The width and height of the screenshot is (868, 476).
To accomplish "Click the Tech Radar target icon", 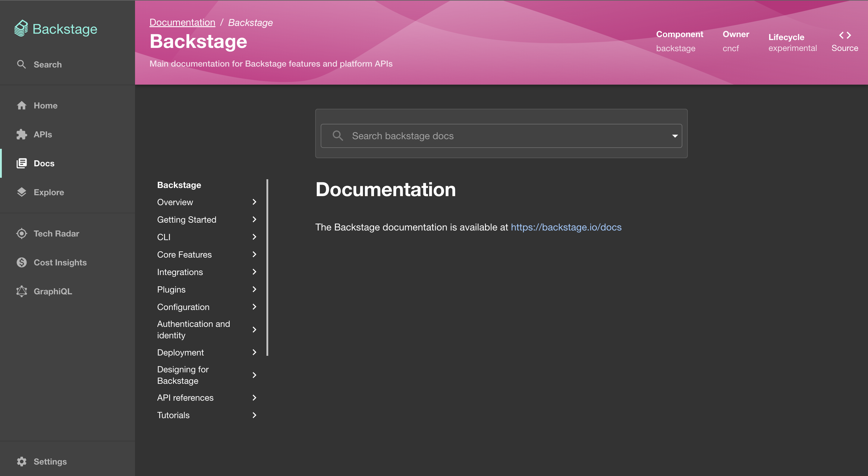I will 21,233.
